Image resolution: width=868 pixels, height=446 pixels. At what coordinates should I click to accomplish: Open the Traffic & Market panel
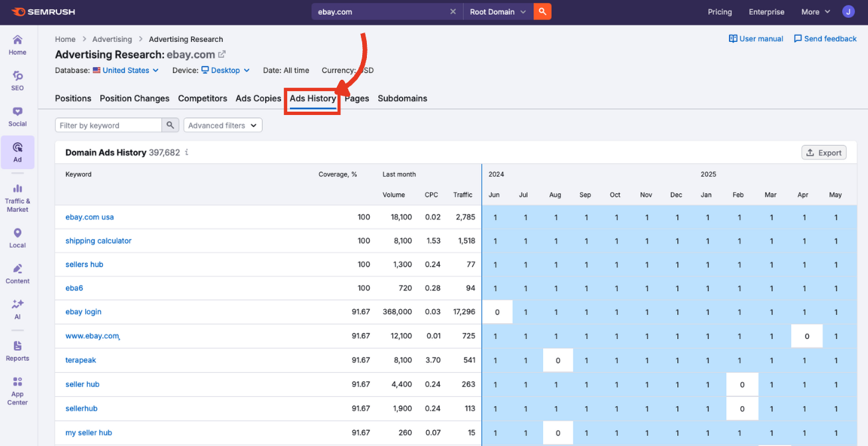tap(17, 195)
